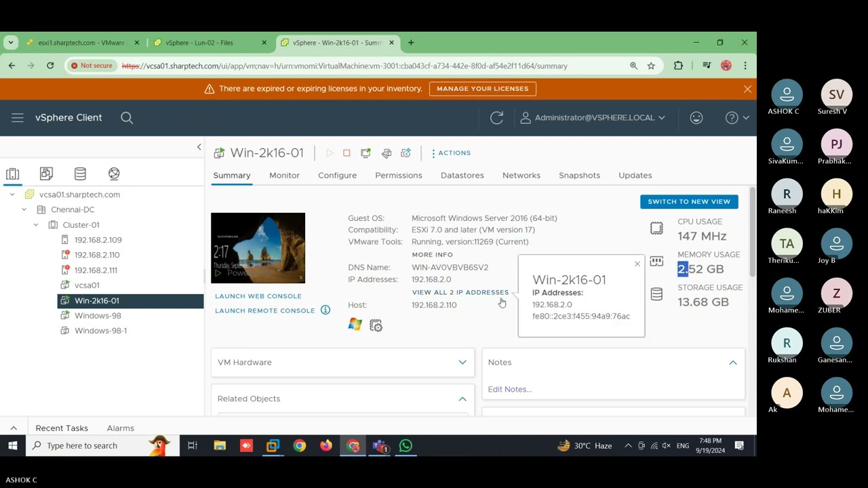
Task: Collapse the Related Objects panel
Action: (x=462, y=399)
